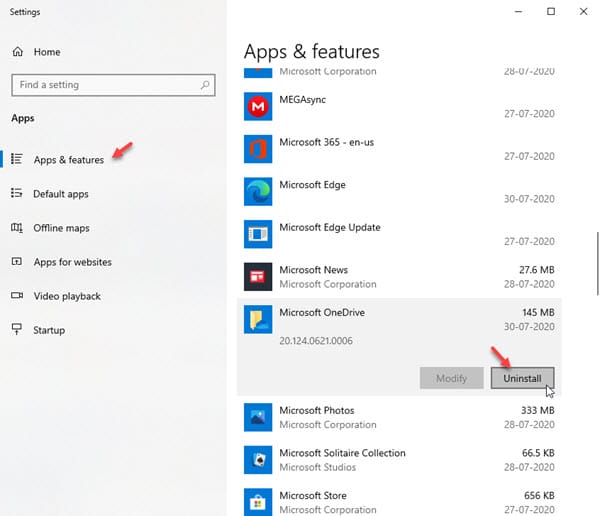Click OneDrive version 20.124.0621.0006 text

point(316,341)
